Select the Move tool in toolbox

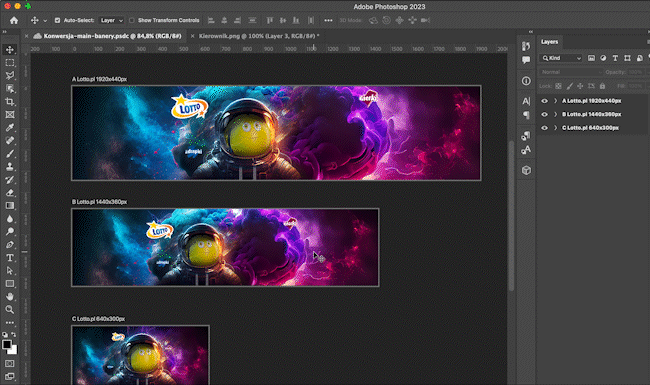[x=10, y=50]
